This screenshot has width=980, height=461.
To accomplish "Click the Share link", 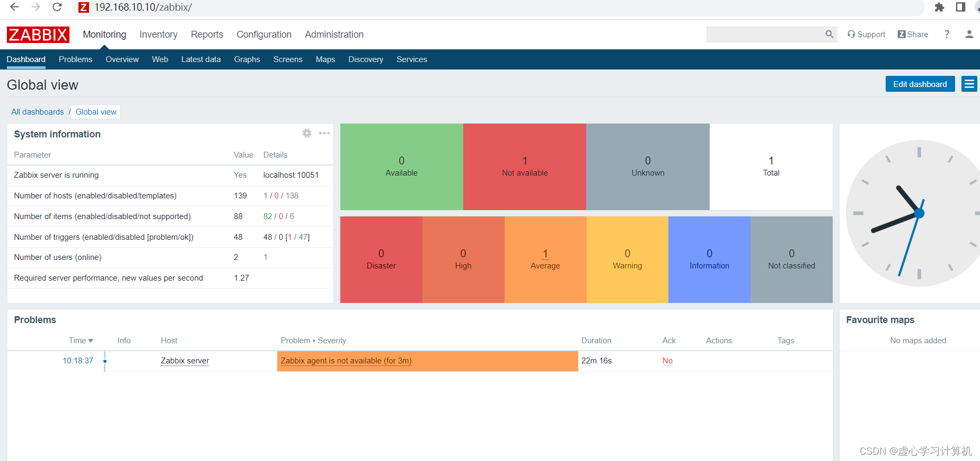I will 913,34.
